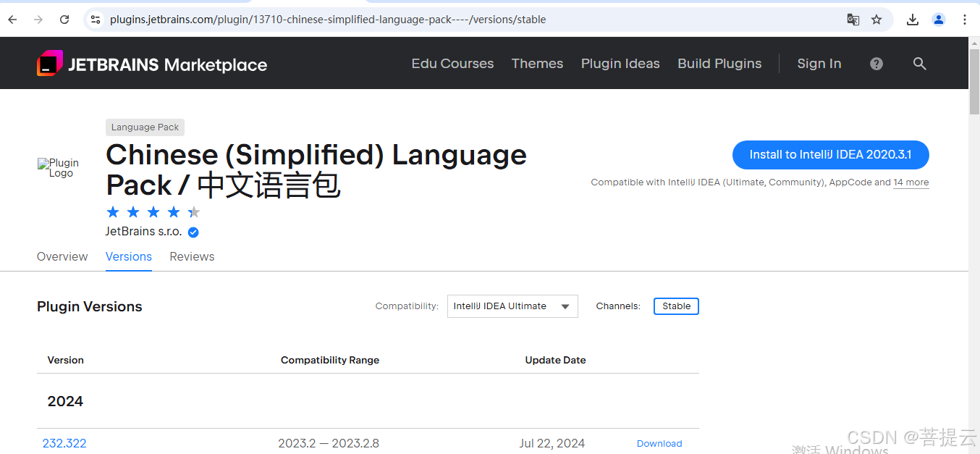Open the Chrome three-dot menu
Image resolution: width=980 pixels, height=454 pixels.
tap(965, 20)
